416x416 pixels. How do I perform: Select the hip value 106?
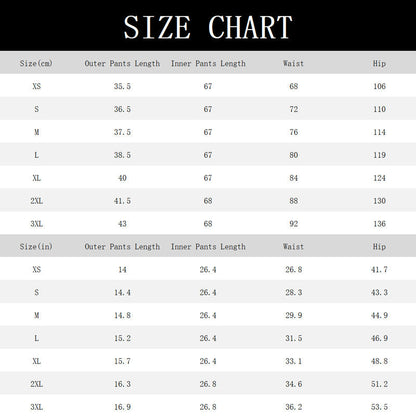[x=379, y=86]
